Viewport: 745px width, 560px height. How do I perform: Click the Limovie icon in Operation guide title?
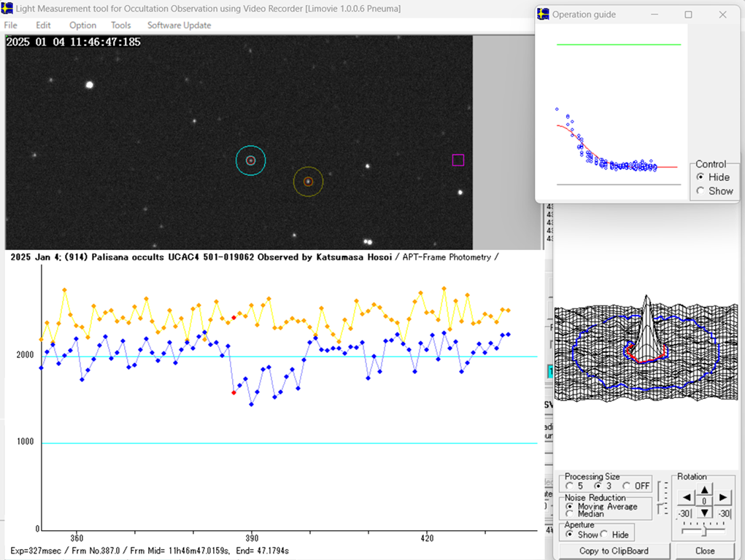(544, 15)
